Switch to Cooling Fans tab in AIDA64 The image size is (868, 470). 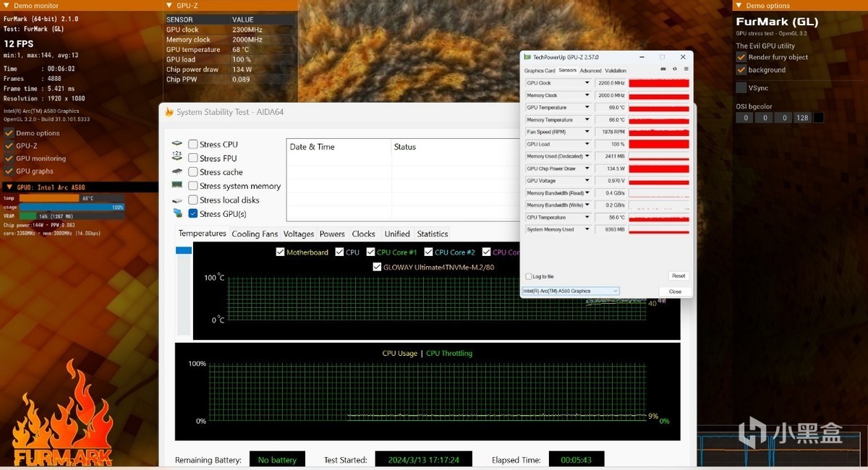[x=255, y=234]
